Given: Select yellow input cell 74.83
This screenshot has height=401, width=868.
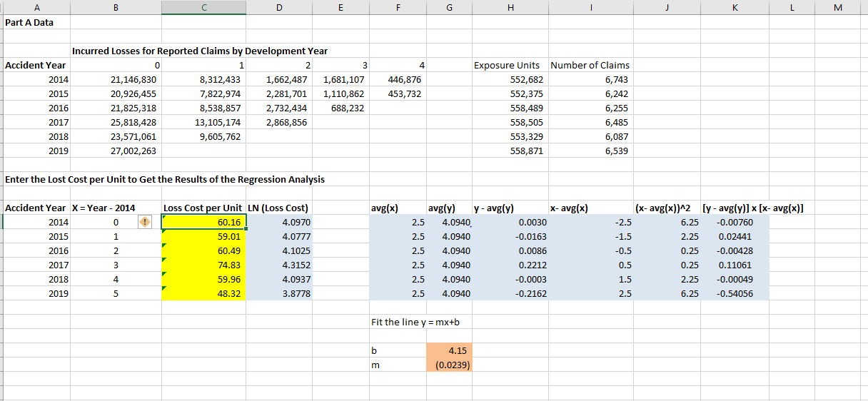Looking at the screenshot, I should pyautogui.click(x=203, y=265).
